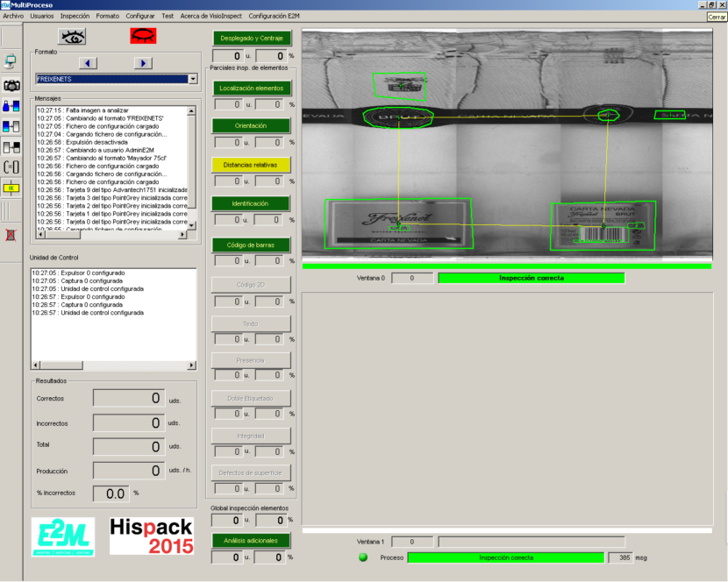Click the yellow Distancias relativas button
Viewport: 728px width, 582px height.
[250, 165]
